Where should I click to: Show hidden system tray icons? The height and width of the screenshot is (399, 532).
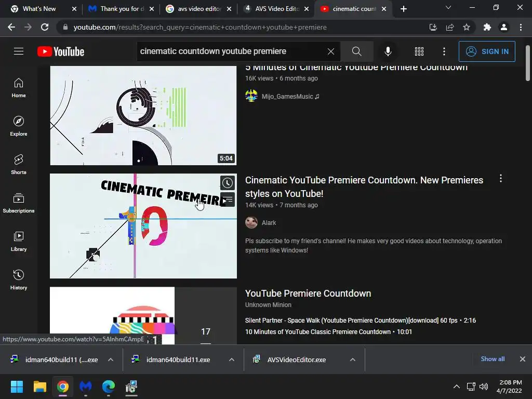coord(457,387)
